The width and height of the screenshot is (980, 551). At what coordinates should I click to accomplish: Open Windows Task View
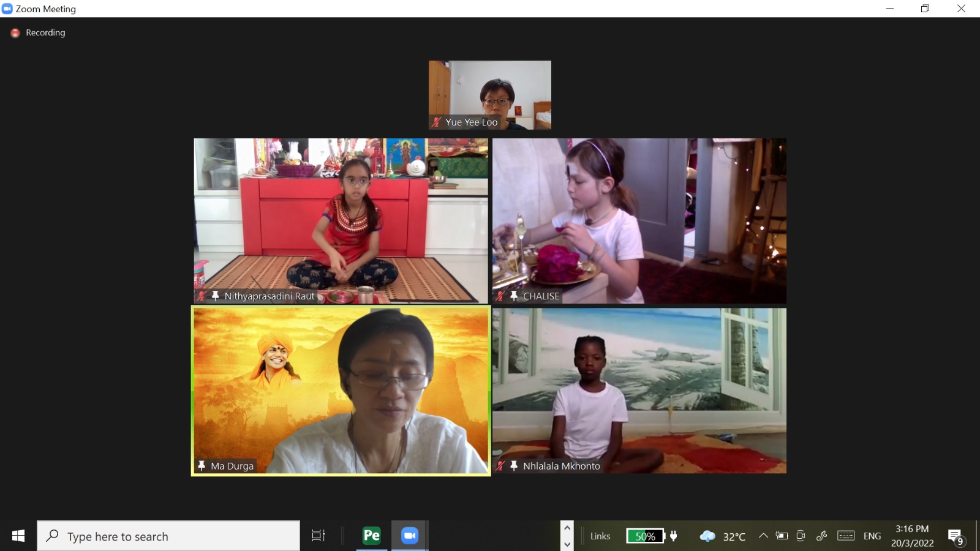coord(318,536)
